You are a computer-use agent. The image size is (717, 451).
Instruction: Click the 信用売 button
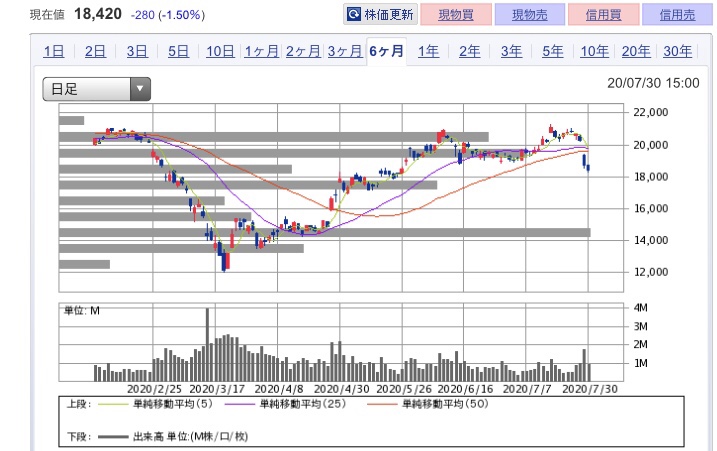point(678,15)
